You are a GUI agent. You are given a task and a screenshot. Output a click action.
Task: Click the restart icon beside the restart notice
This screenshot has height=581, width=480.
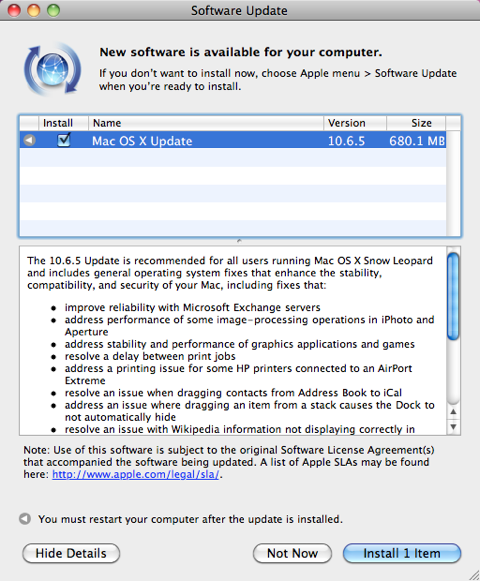(25, 519)
